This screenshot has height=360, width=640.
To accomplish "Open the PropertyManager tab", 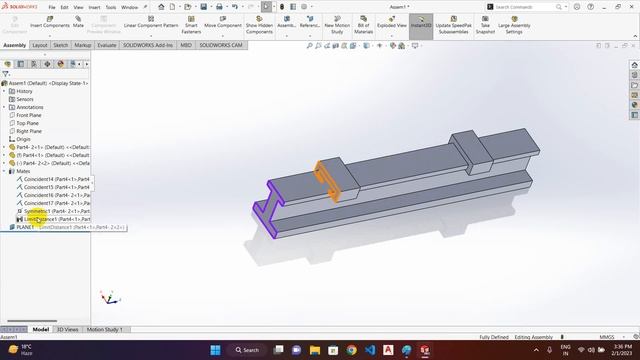I will click(x=20, y=64).
